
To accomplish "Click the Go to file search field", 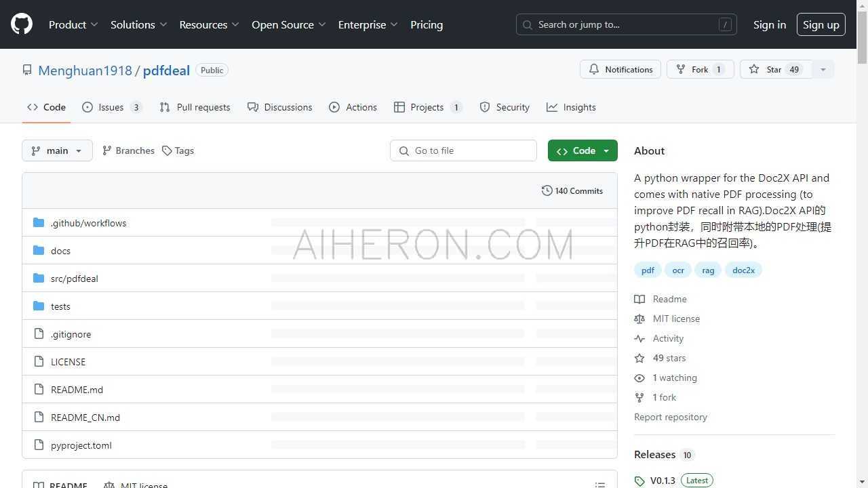I will pyautogui.click(x=464, y=150).
